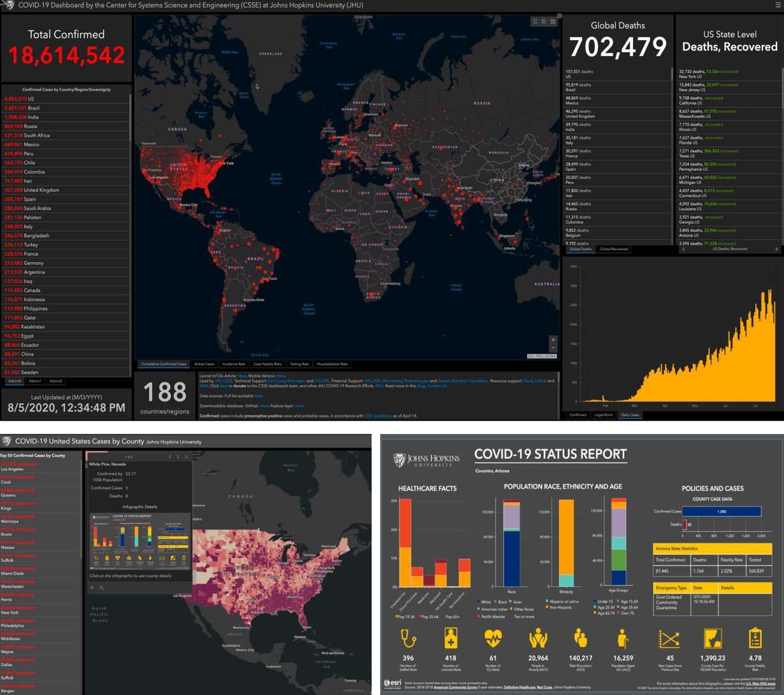The height and width of the screenshot is (695, 784).
Task: Switch to Cumulative Confirmed Cases tab
Action: (164, 364)
